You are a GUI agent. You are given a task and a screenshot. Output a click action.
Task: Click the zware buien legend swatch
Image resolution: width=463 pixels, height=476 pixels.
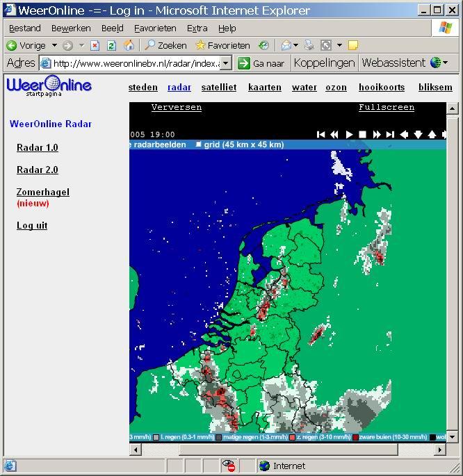[x=355, y=437]
